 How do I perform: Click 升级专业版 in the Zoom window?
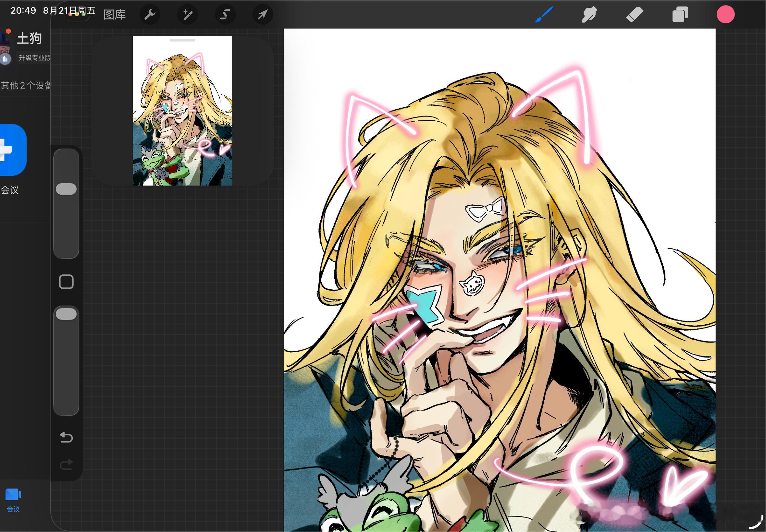pyautogui.click(x=34, y=58)
